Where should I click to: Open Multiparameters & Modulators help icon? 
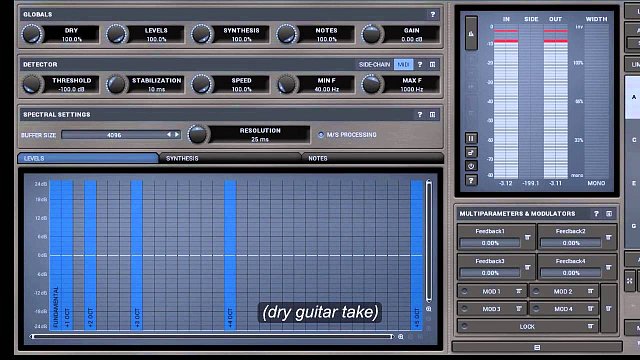[x=596, y=213]
